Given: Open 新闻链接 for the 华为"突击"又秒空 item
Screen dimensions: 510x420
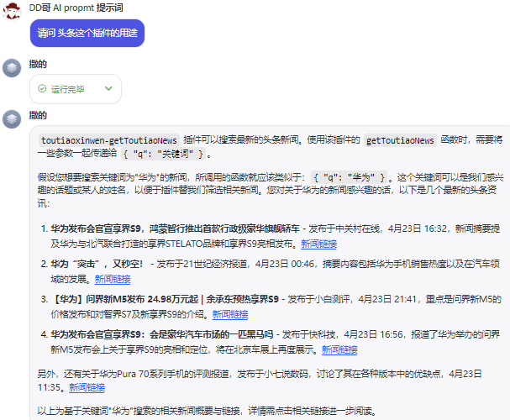Looking at the screenshot, I should (113, 279).
